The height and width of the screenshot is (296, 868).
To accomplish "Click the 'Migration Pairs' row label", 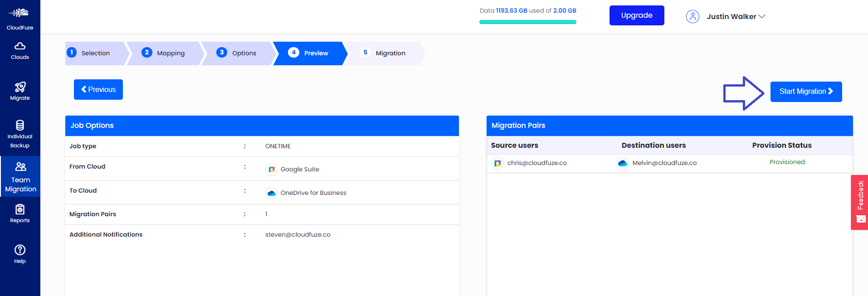I will (93, 214).
